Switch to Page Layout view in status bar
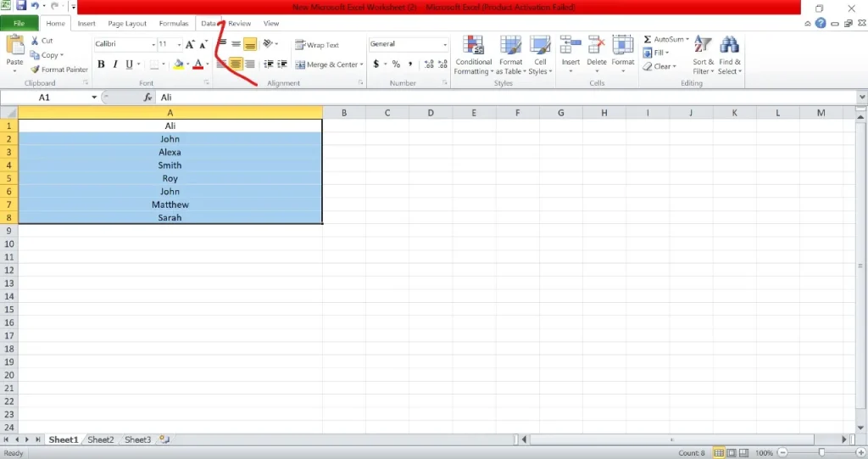This screenshot has height=459, width=868. (732, 453)
